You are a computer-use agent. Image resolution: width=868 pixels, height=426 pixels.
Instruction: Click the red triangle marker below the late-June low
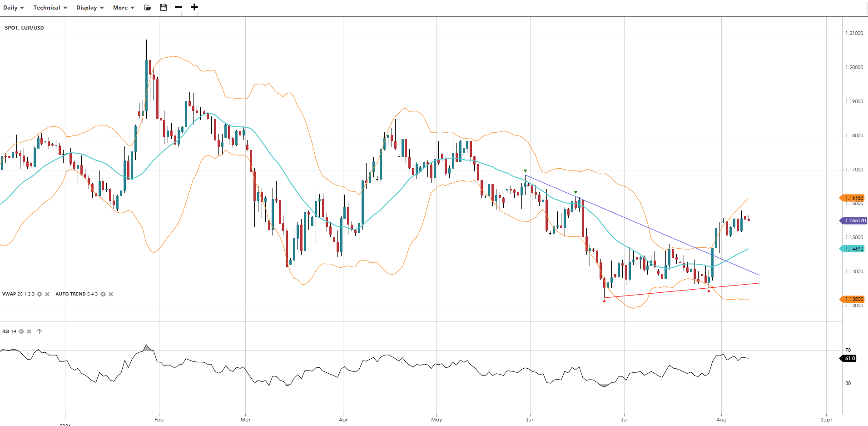pyautogui.click(x=604, y=301)
